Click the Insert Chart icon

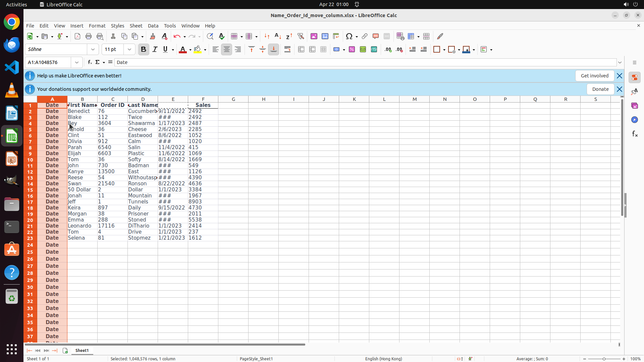(x=325, y=36)
